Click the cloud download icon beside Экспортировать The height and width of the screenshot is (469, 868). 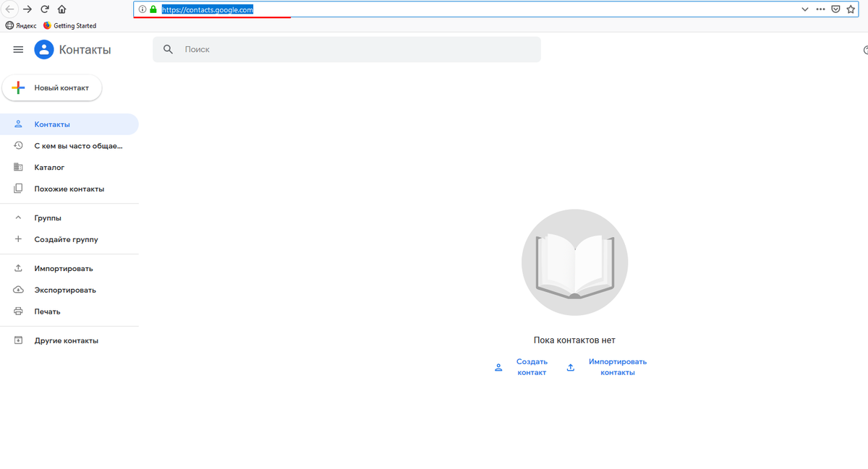(x=19, y=290)
